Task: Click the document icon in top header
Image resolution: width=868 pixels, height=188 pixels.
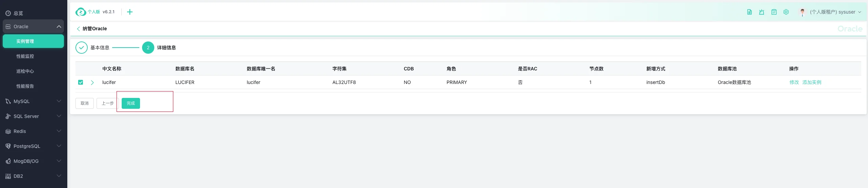Action: pos(749,12)
